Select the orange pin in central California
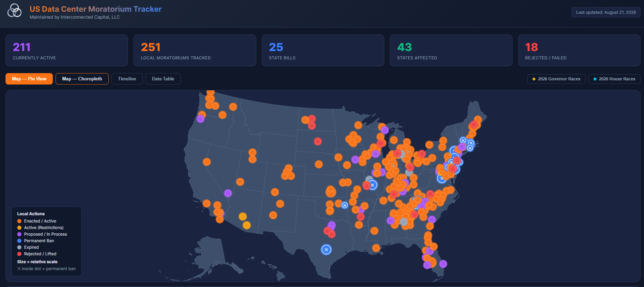This screenshot has height=287, width=644. coord(207,162)
